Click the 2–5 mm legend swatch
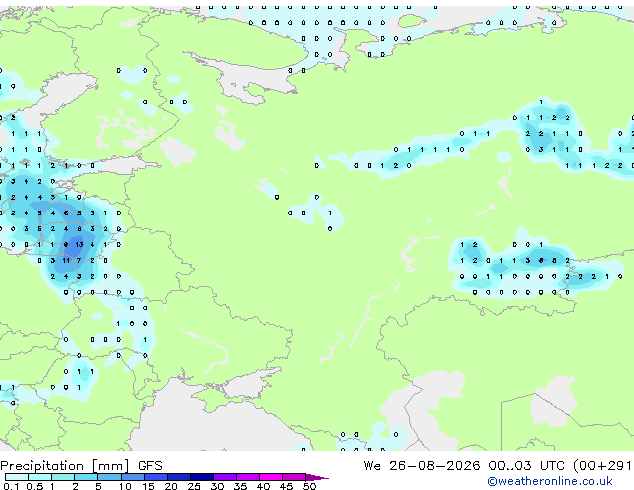634x490 pixels. [x=86, y=477]
